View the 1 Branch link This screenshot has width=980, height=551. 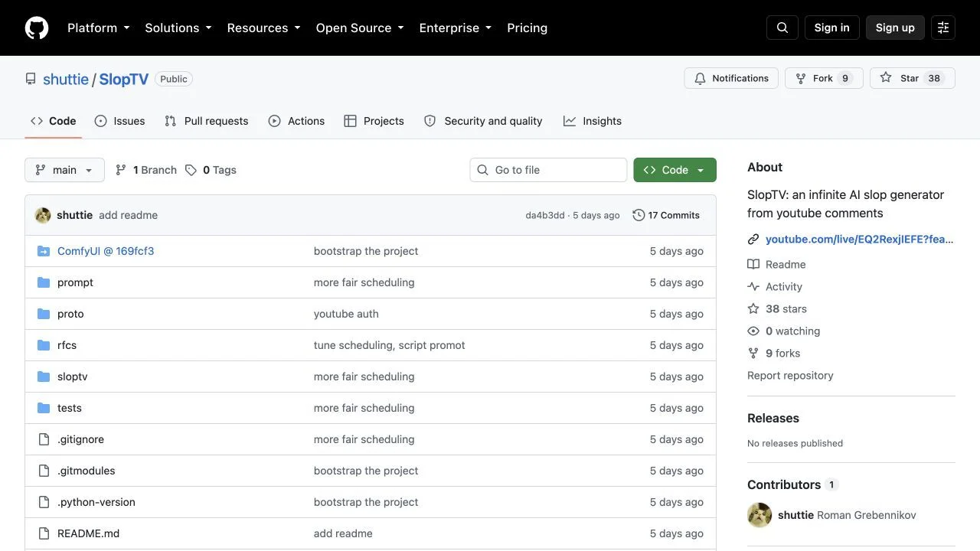pyautogui.click(x=145, y=170)
